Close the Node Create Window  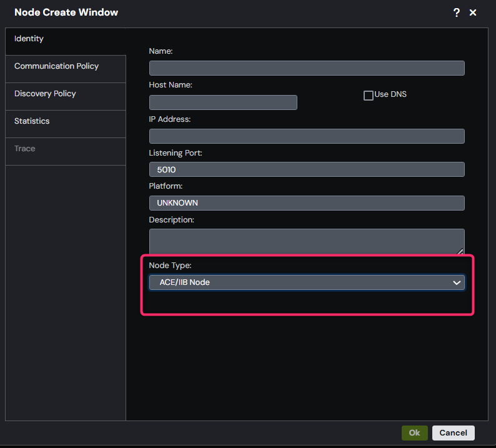473,12
